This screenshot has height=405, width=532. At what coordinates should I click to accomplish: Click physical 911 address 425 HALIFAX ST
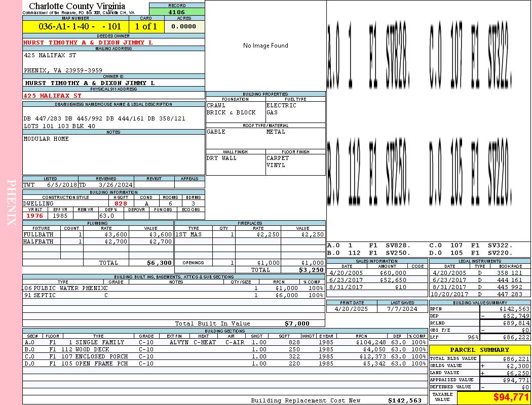point(52,96)
